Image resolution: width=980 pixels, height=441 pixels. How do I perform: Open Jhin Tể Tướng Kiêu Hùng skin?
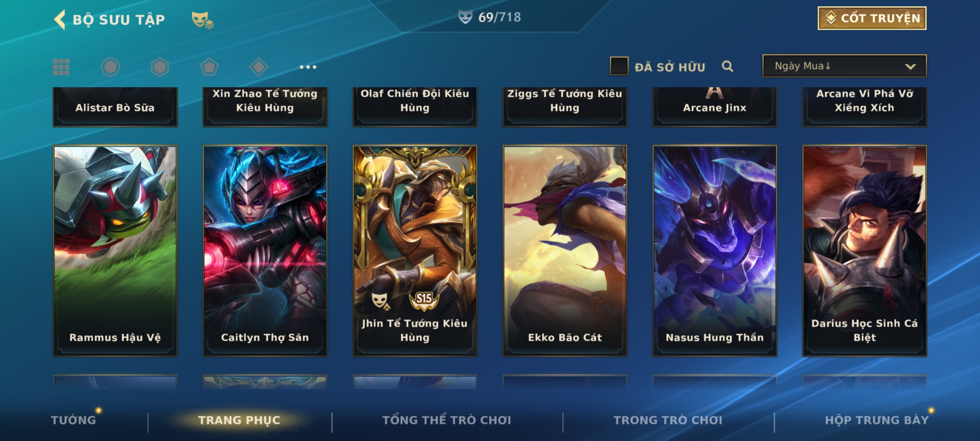[415, 251]
